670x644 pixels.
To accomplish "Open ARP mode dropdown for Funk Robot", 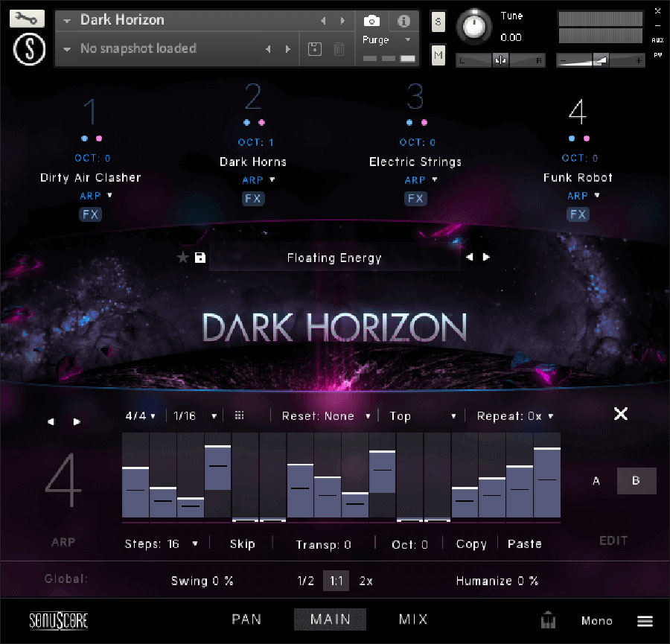I will coord(597,195).
